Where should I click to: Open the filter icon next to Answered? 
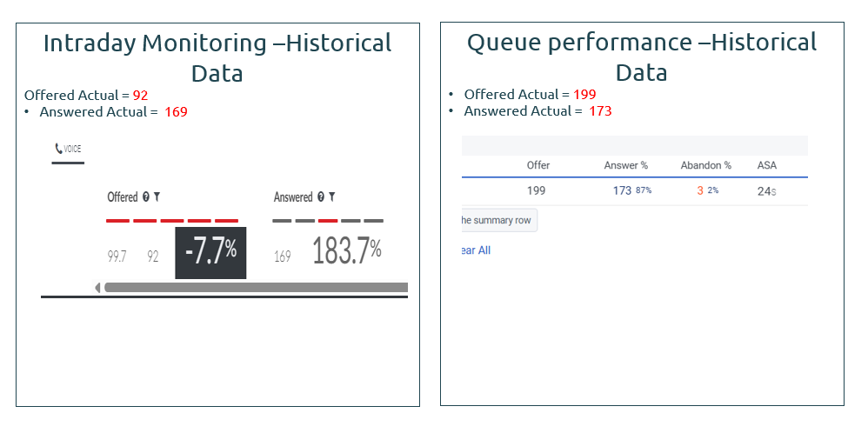point(332,197)
